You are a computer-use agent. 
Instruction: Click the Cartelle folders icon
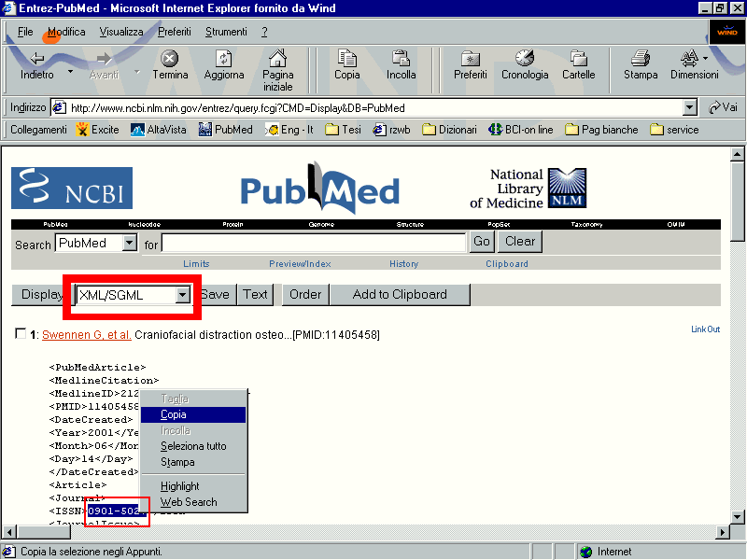[578, 59]
